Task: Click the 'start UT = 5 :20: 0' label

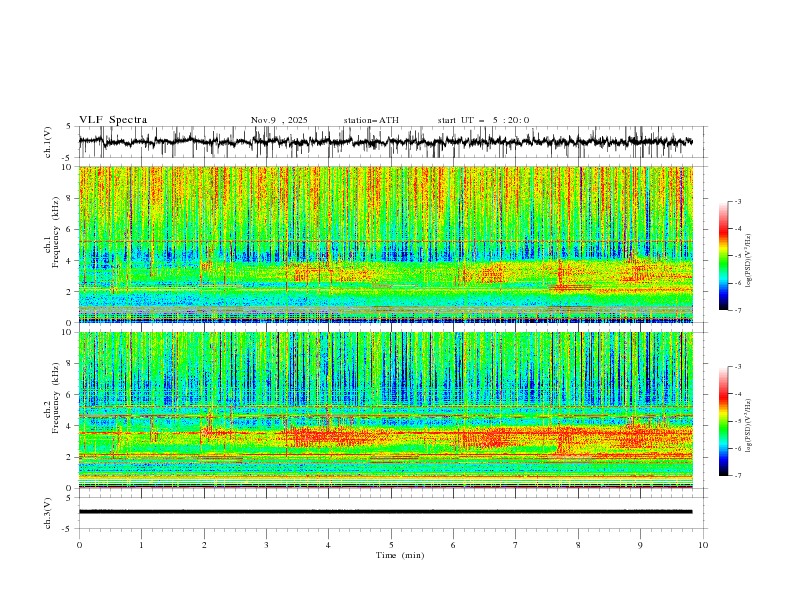Action: pyautogui.click(x=483, y=120)
